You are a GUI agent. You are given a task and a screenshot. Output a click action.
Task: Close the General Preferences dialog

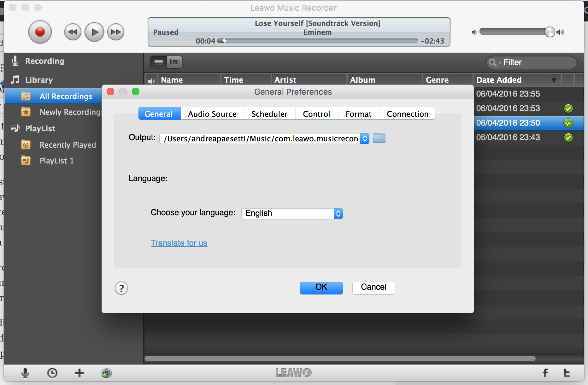pyautogui.click(x=110, y=92)
